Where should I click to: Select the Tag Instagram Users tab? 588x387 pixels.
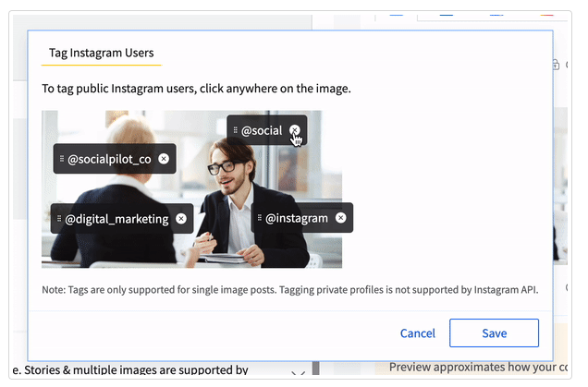click(x=102, y=54)
